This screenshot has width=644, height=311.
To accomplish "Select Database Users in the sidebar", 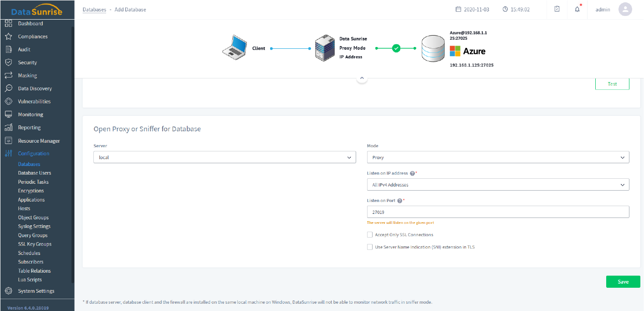I will click(35, 173).
